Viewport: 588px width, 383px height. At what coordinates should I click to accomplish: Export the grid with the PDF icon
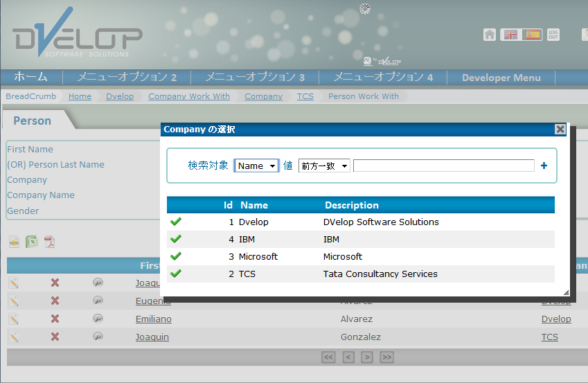49,242
